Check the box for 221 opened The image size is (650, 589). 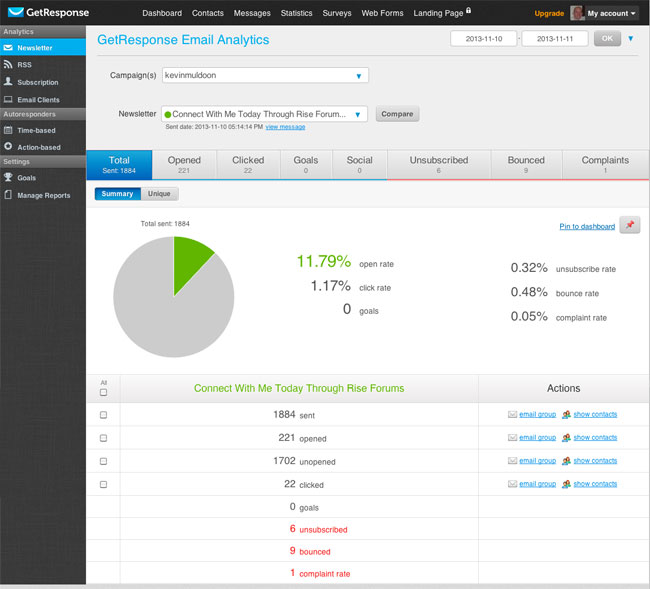[104, 438]
